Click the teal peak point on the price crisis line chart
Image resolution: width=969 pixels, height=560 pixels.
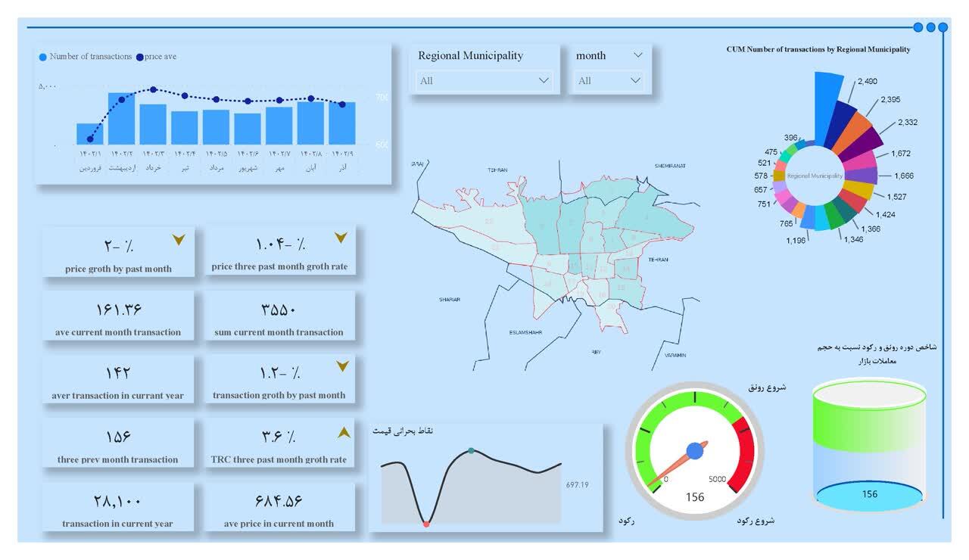(471, 450)
